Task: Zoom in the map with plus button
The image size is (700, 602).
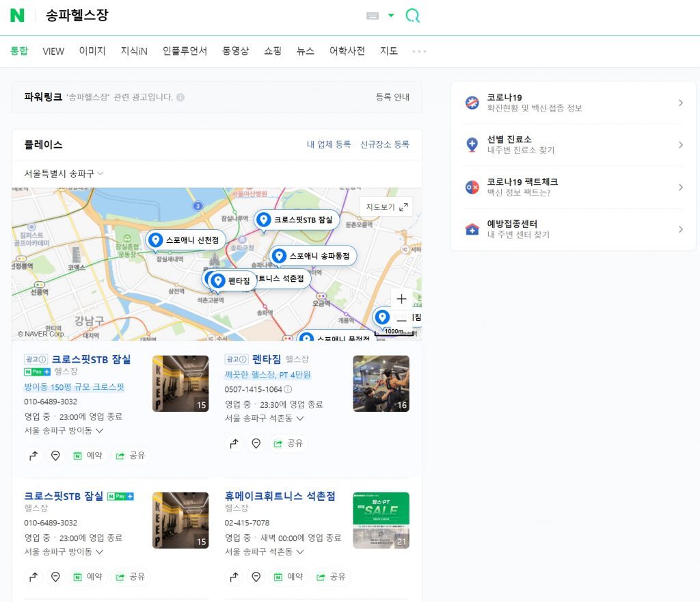Action: coord(401,299)
